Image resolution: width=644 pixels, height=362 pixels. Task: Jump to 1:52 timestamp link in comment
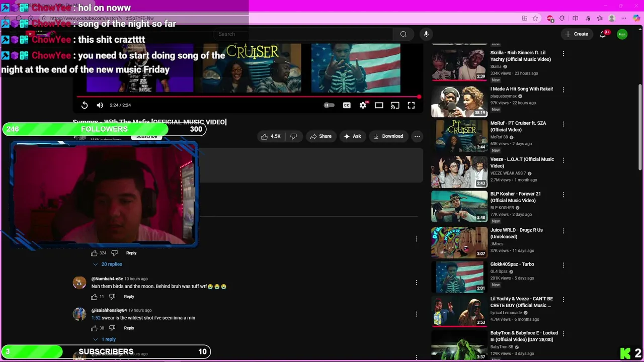(96, 318)
